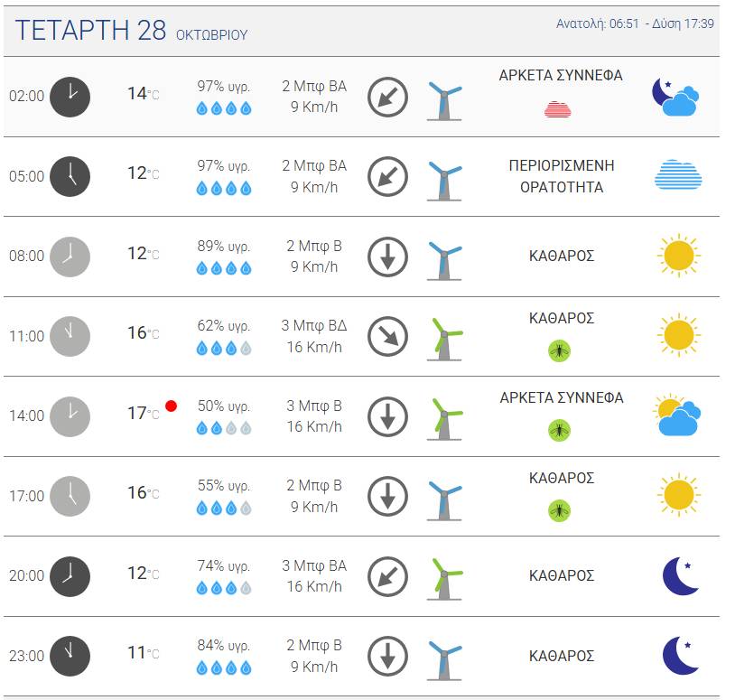735x700 pixels.
Task: Click the red dust cloud icon at 02:00
Action: pyautogui.click(x=558, y=109)
